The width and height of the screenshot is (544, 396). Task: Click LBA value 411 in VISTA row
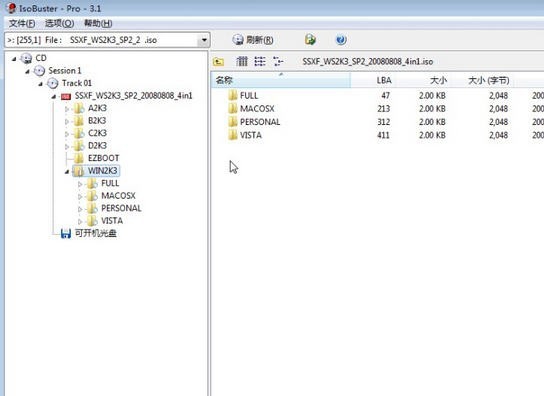pyautogui.click(x=383, y=135)
